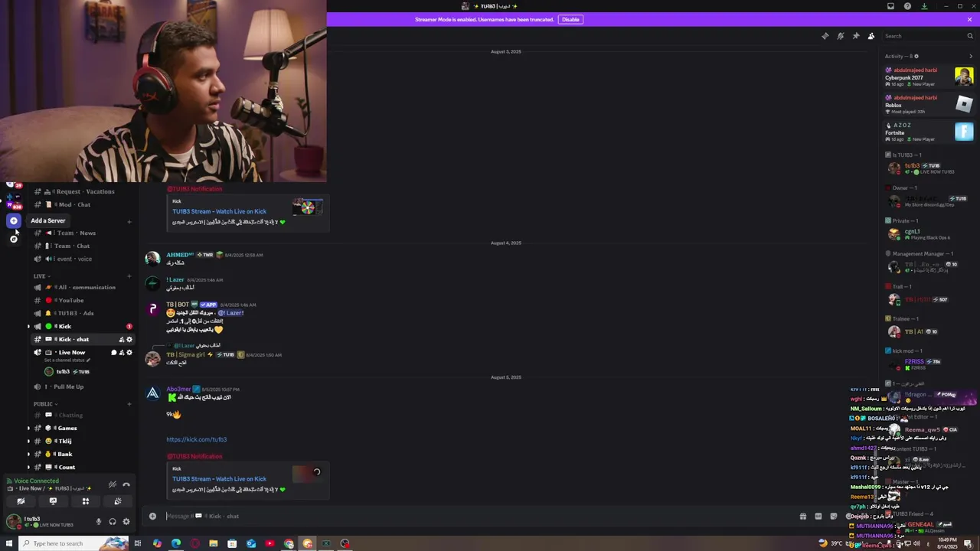Open the Chatting channel
The height and width of the screenshot is (551, 980).
point(82,415)
